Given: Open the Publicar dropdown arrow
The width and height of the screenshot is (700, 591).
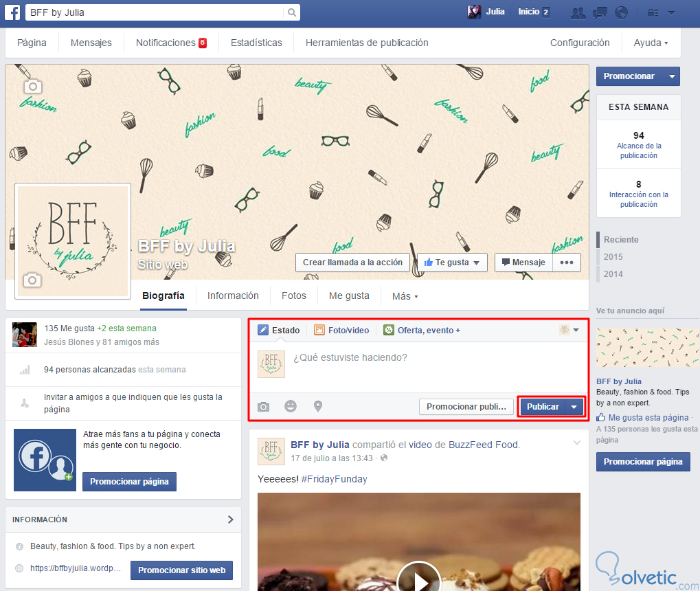Looking at the screenshot, I should pyautogui.click(x=574, y=407).
